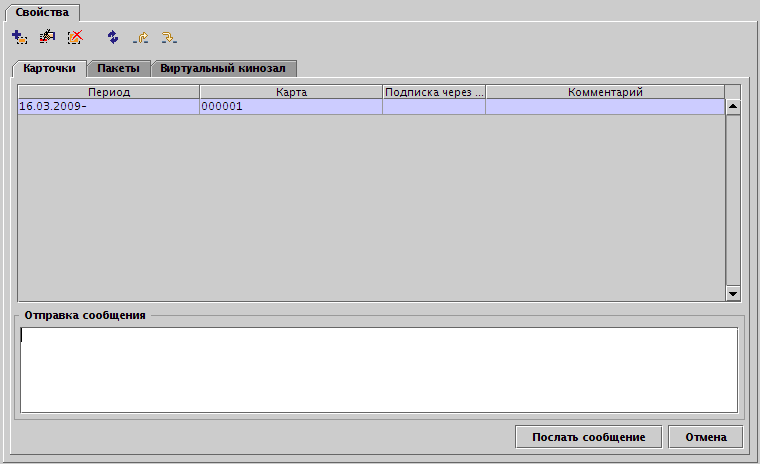This screenshot has width=760, height=464.
Task: Sort by the Карта column header
Action: [290, 92]
